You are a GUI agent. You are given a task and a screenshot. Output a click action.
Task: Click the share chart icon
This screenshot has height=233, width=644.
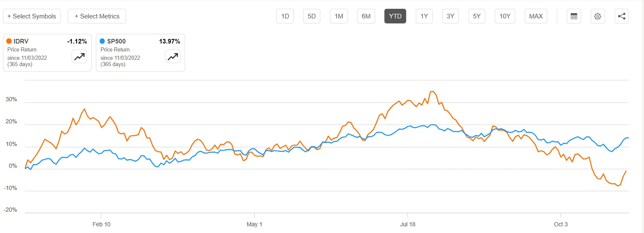622,16
